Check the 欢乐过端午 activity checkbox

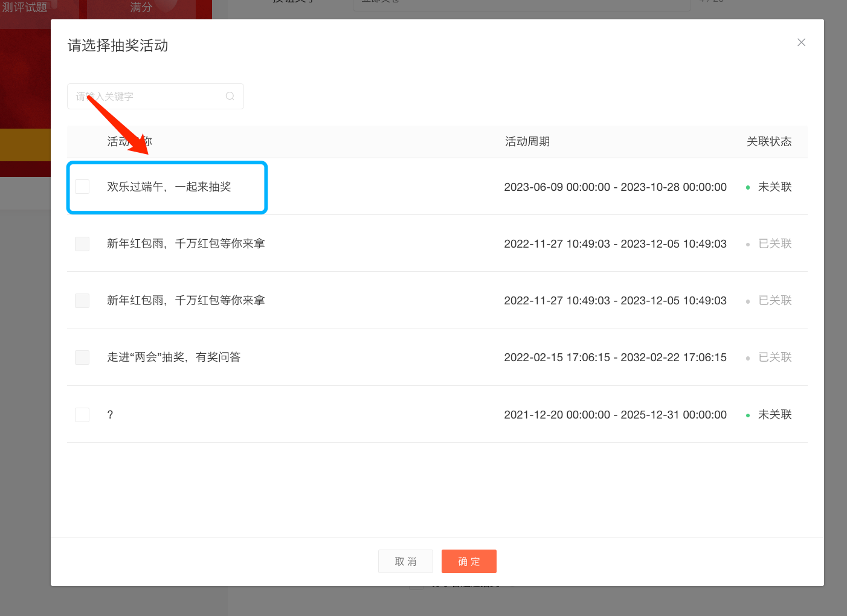pos(82,187)
